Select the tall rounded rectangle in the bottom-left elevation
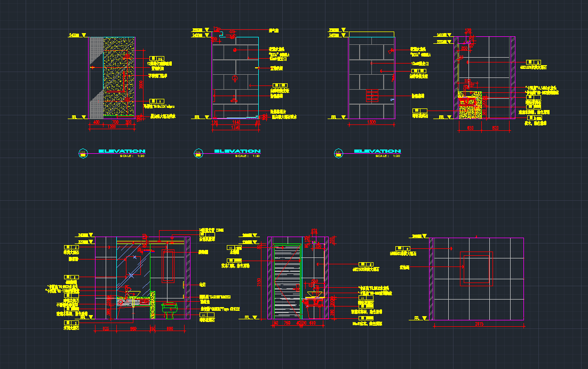The width and height of the screenshot is (588, 369). click(x=169, y=265)
